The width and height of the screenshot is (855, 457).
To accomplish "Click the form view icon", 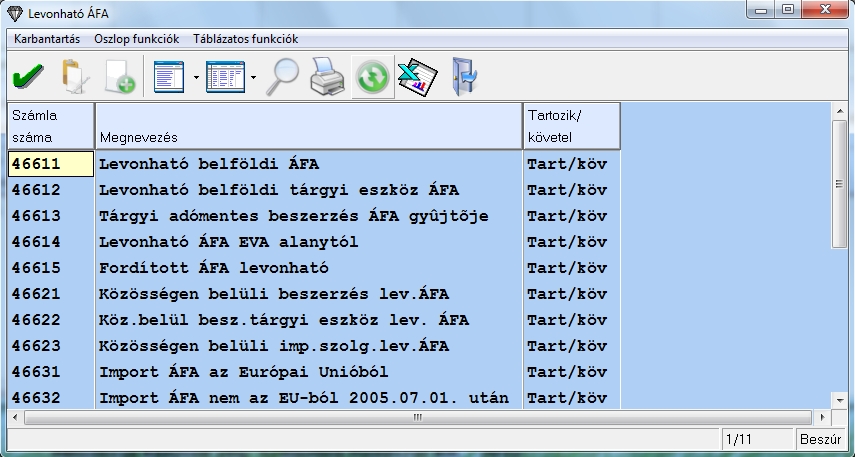I will (x=170, y=77).
